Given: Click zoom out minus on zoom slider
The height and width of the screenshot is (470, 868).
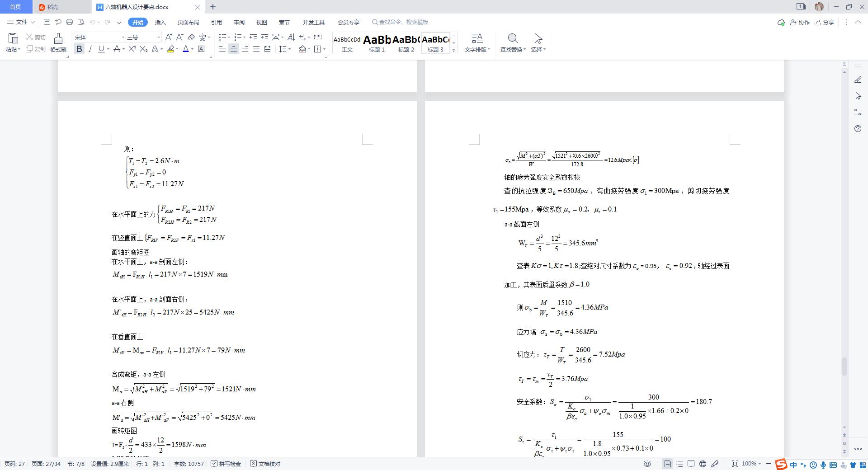Looking at the screenshot, I should tap(768, 464).
